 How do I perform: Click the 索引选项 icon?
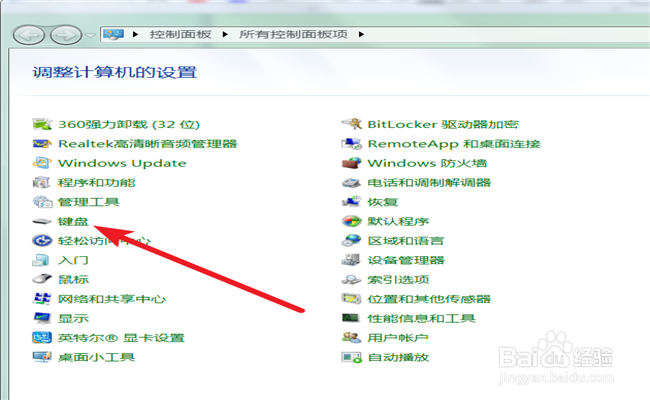point(352,280)
